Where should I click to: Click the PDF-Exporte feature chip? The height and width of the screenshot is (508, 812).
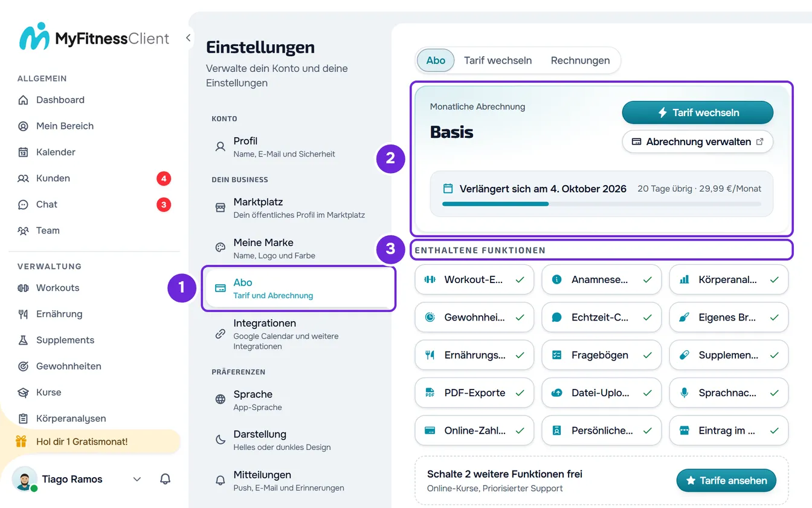474,393
